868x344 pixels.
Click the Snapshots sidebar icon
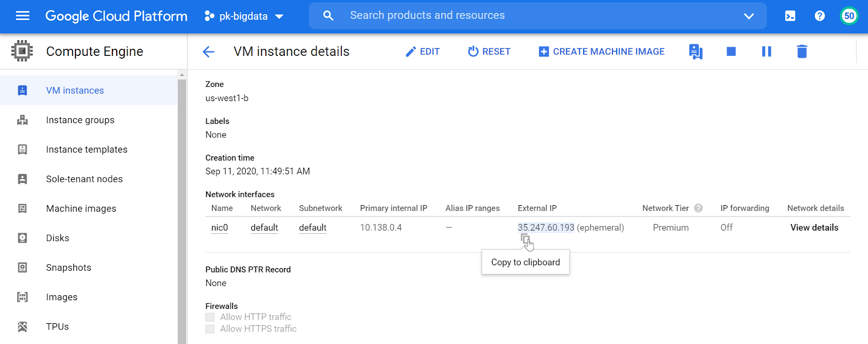click(x=22, y=267)
